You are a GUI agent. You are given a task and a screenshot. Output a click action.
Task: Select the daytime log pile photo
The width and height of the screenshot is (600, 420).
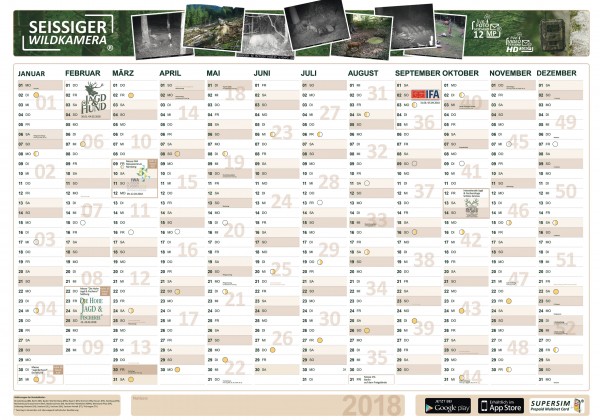click(x=213, y=27)
